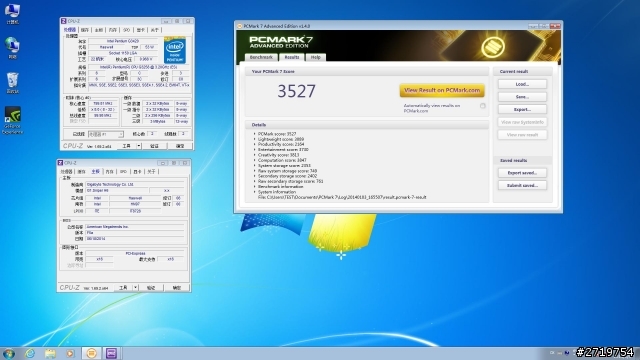Click the View raw result button
Screen dimensions: 640x360
(522, 135)
